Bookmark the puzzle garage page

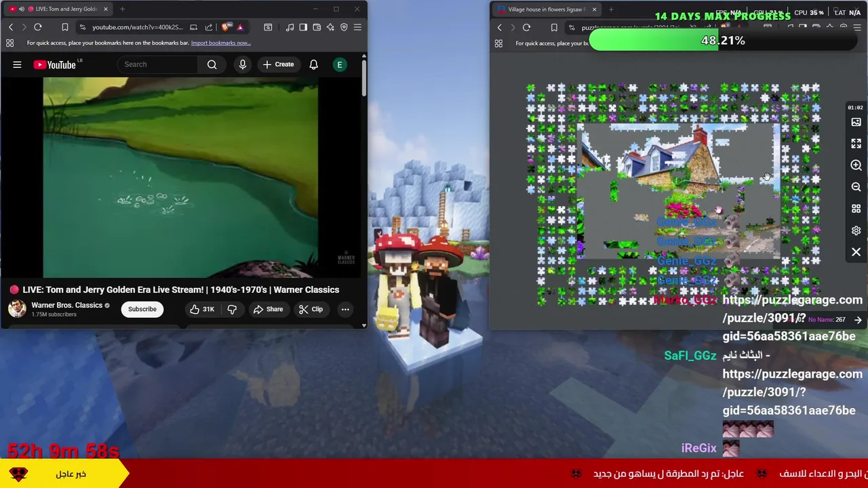[554, 28]
